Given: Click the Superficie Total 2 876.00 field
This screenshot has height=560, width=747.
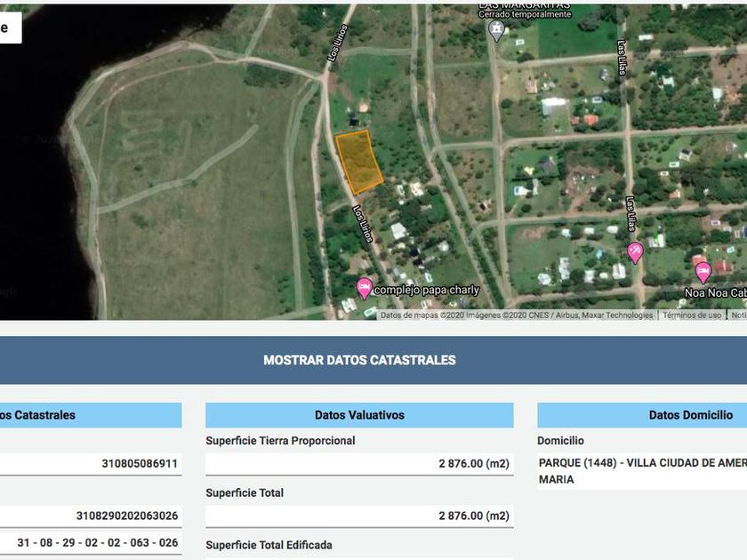Looking at the screenshot, I should [359, 516].
